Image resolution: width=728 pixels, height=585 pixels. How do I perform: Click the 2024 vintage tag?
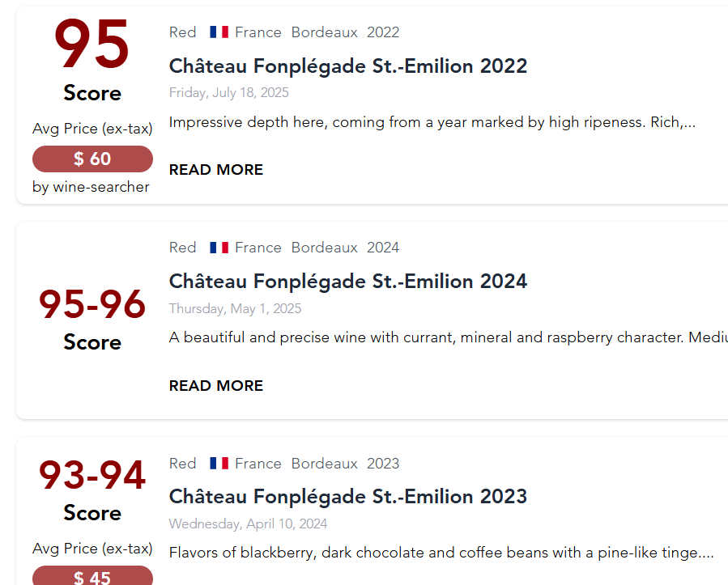pyautogui.click(x=383, y=248)
